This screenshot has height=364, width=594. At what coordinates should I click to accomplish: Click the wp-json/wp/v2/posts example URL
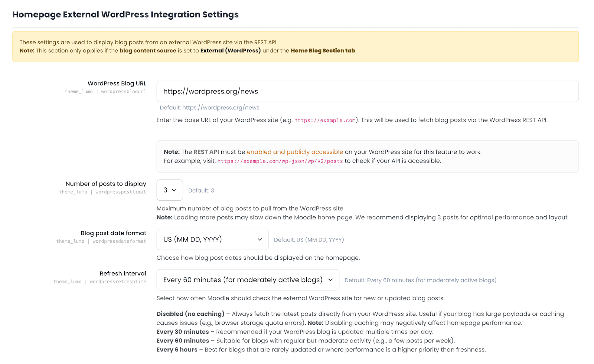pos(280,161)
